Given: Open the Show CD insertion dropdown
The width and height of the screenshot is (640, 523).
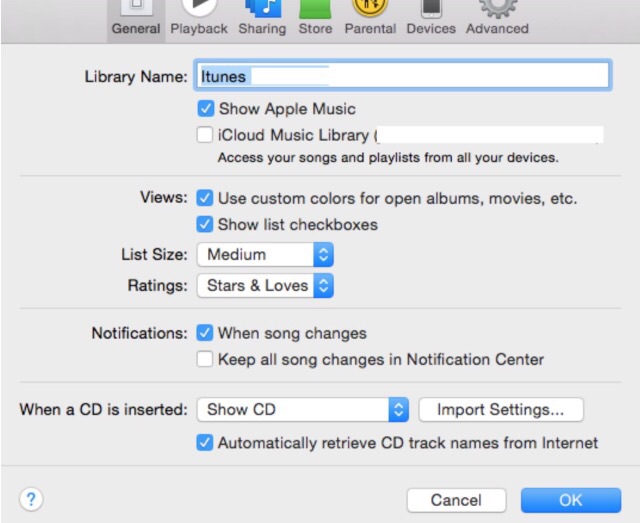Looking at the screenshot, I should (x=303, y=409).
